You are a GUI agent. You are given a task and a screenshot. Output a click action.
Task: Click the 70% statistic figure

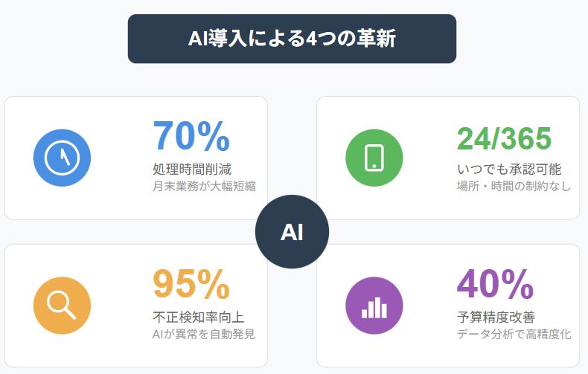(x=191, y=136)
